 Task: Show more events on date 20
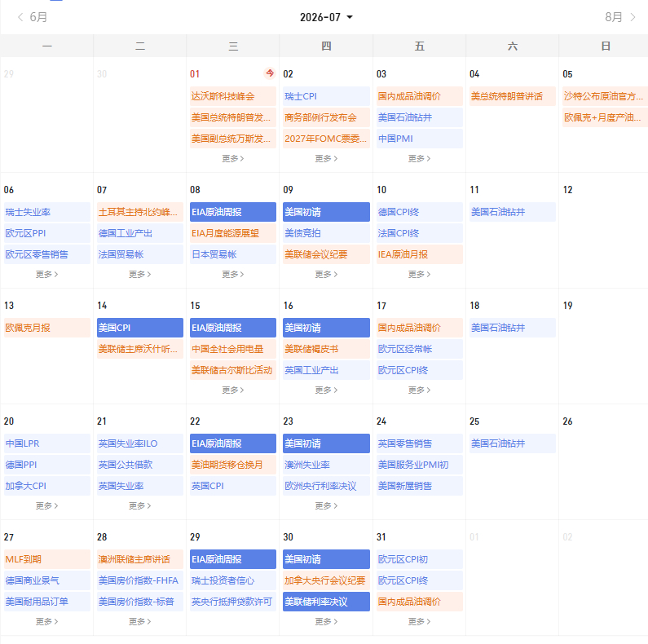coord(46,505)
